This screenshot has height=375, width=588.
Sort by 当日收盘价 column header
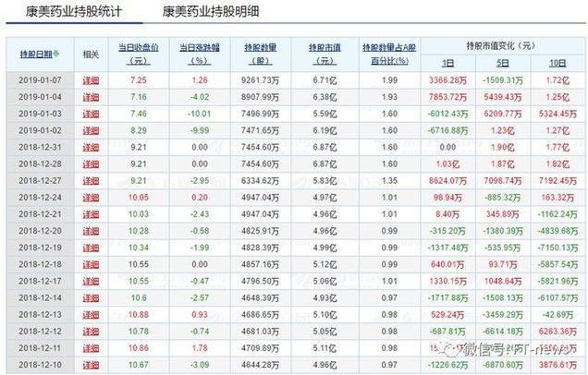pos(139,54)
